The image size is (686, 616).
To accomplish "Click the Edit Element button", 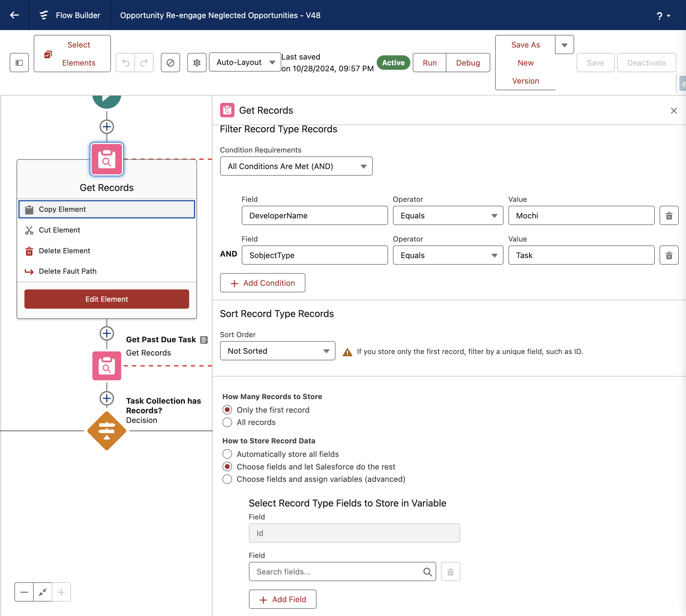I will tap(106, 299).
